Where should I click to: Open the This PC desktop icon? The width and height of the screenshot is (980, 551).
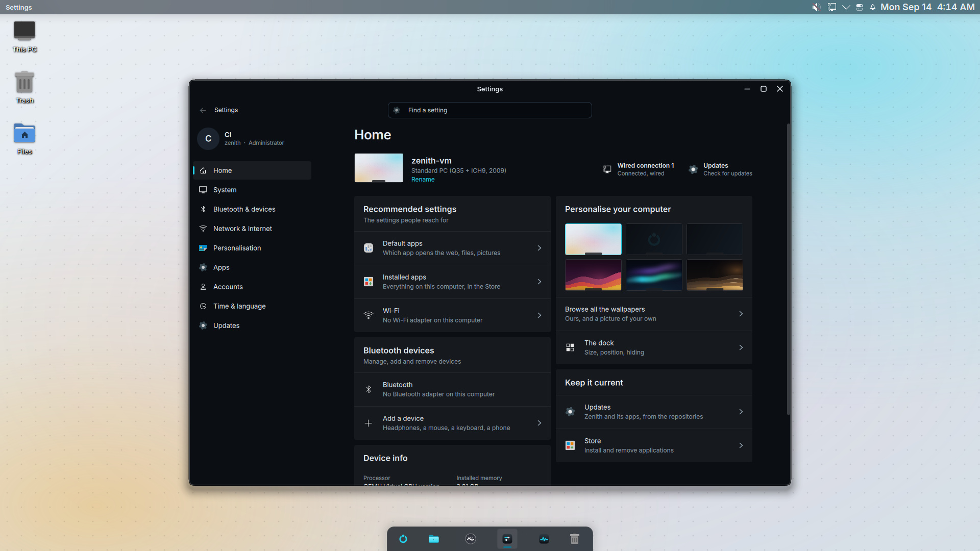click(24, 36)
